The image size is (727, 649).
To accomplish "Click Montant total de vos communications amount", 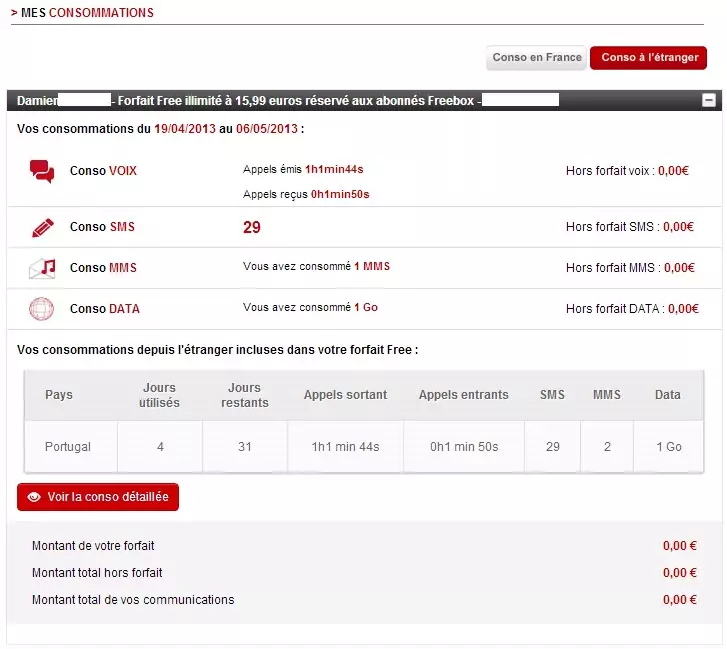I will tap(679, 600).
